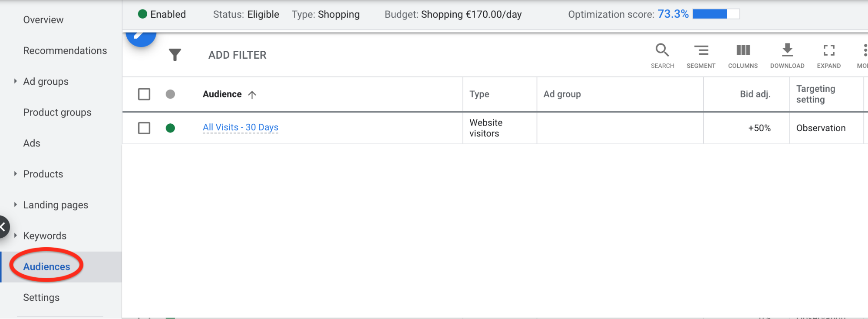Screen dimensions: 868x319
Task: Sort by the Type column header
Action: [x=479, y=94]
